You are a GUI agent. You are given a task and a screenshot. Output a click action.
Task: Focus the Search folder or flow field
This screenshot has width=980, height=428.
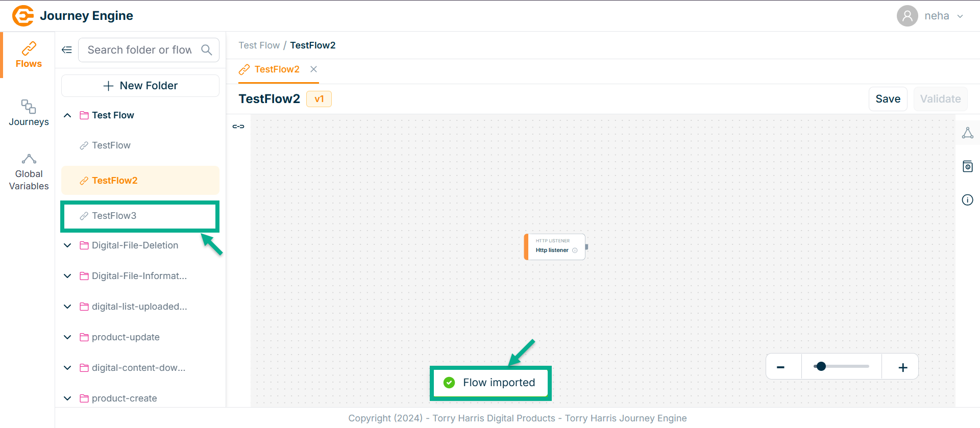[x=139, y=50]
